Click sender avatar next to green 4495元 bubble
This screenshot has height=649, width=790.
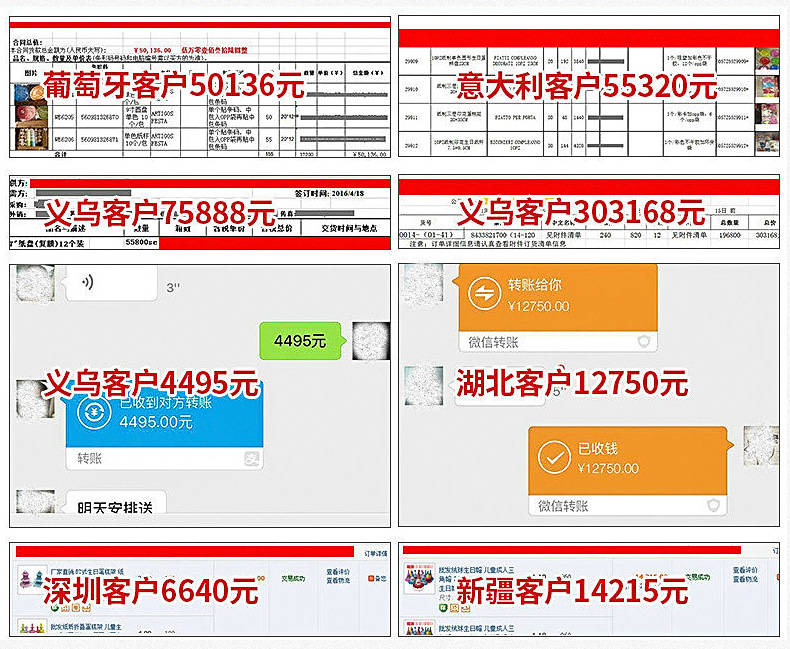371,341
